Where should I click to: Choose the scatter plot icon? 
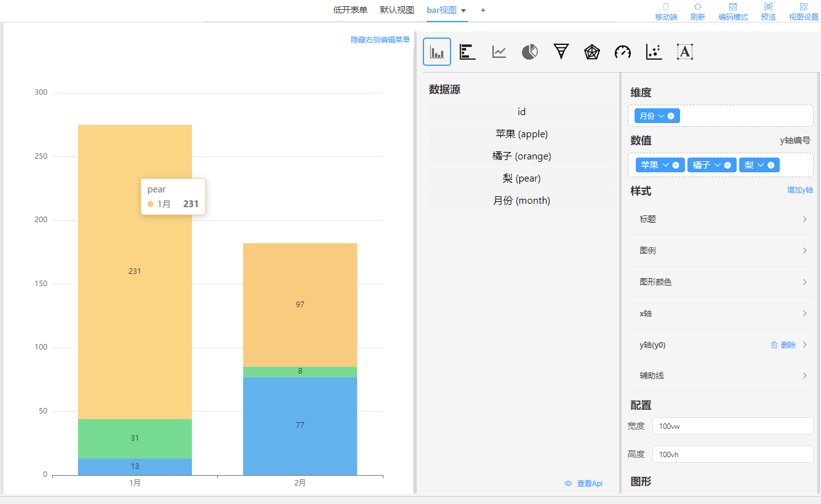[x=654, y=52]
